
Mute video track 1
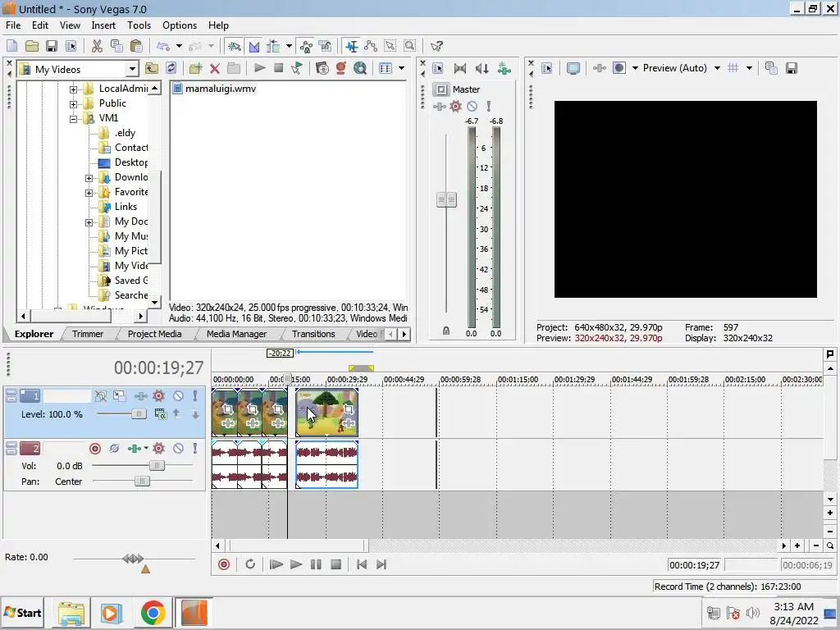[178, 396]
